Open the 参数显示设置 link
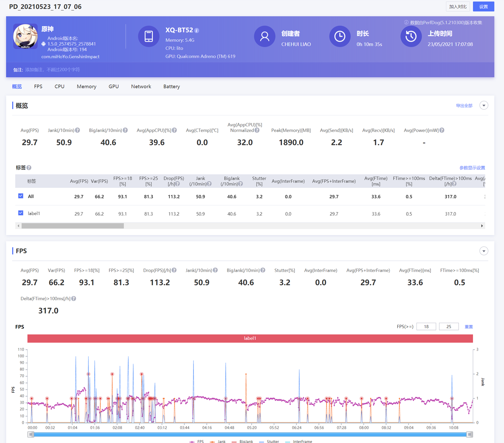 472,168
